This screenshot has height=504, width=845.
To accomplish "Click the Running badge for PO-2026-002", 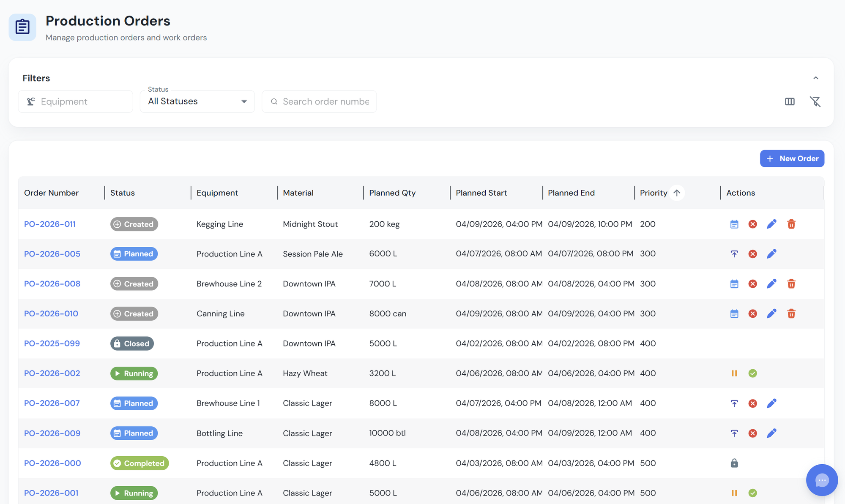I will (x=134, y=373).
